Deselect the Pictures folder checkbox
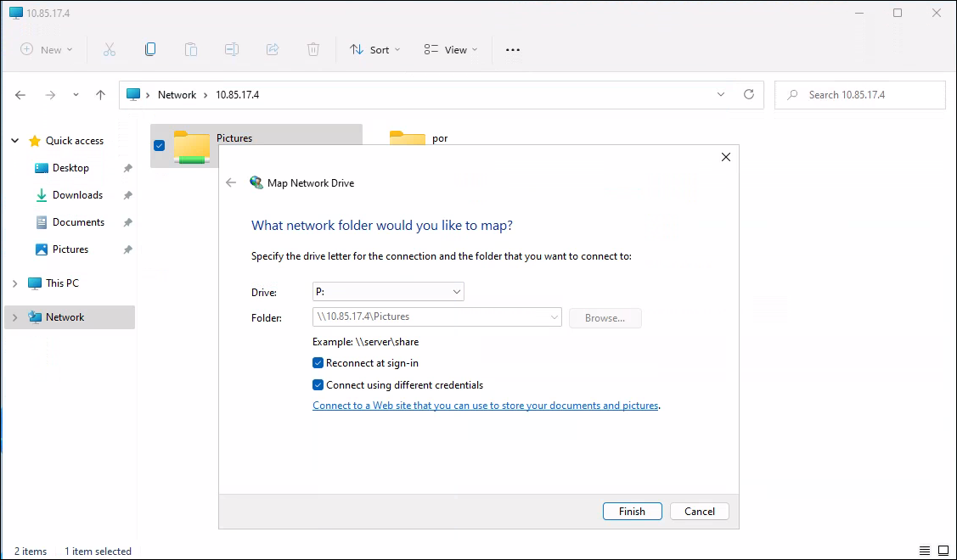The image size is (957, 560). pos(159,145)
